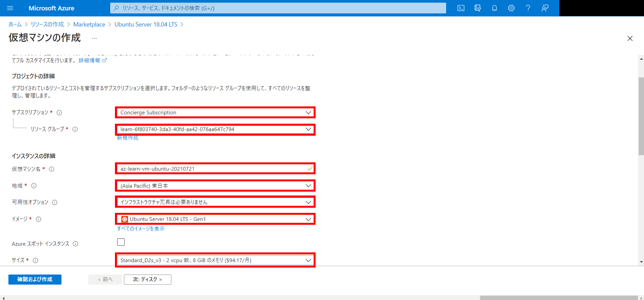The height and width of the screenshot is (300, 644).
Task: Go to Ubuntu Server 18.04 LTS breadcrumb
Action: (x=146, y=24)
